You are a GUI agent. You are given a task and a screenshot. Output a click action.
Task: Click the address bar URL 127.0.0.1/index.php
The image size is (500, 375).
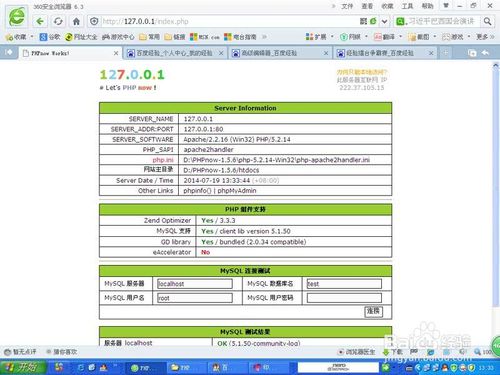146,22
